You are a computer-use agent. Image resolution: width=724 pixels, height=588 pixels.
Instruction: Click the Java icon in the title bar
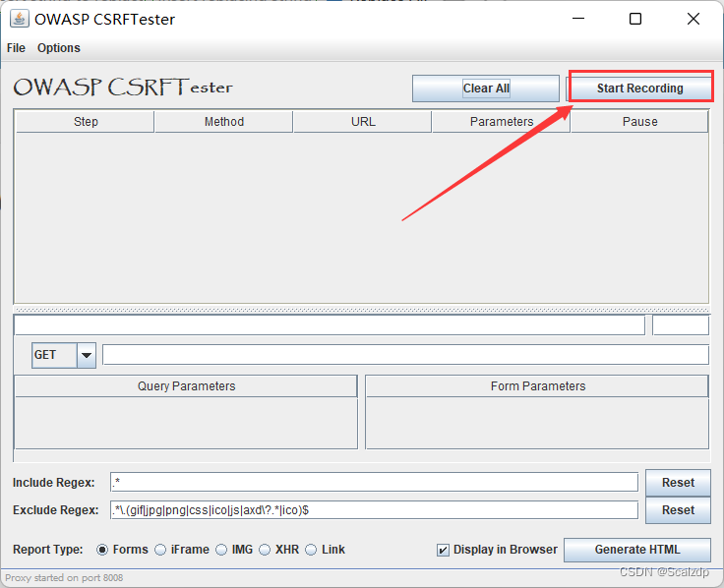point(20,19)
